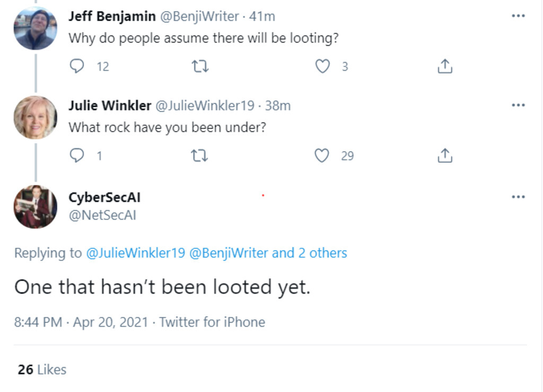Image resolution: width=543 pixels, height=392 pixels.
Task: Open more options on CyberSecAI's tweet
Action: click(518, 197)
